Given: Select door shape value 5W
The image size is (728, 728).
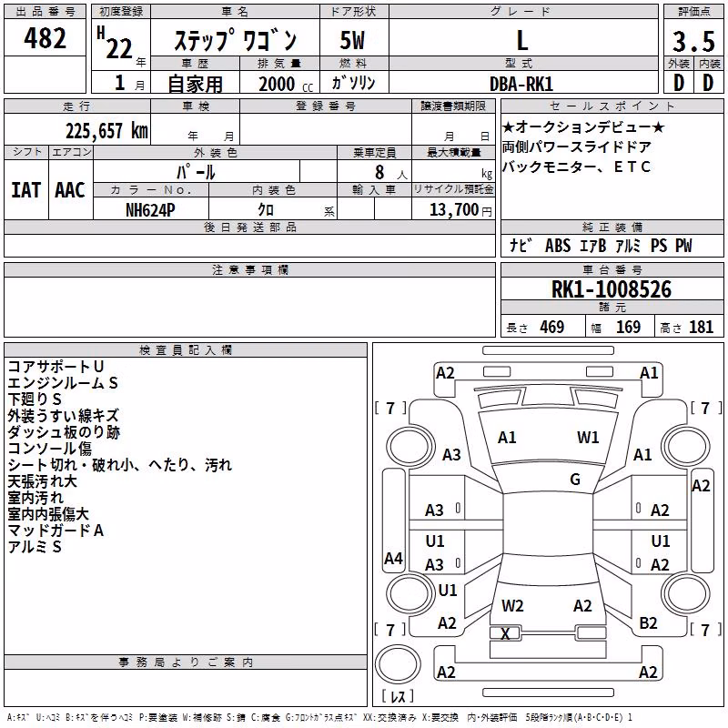Looking at the screenshot, I should pyautogui.click(x=353, y=40).
